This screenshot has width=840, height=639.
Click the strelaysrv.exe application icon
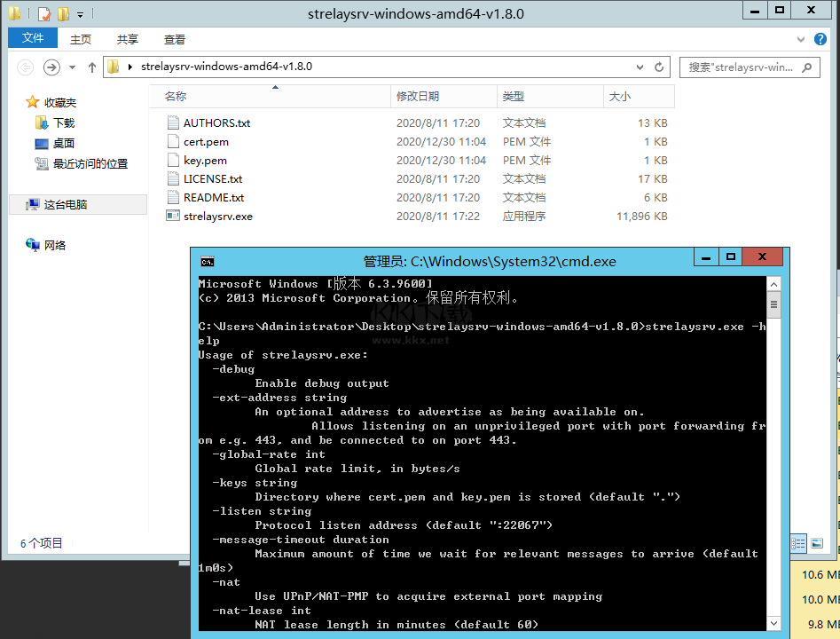(x=173, y=217)
